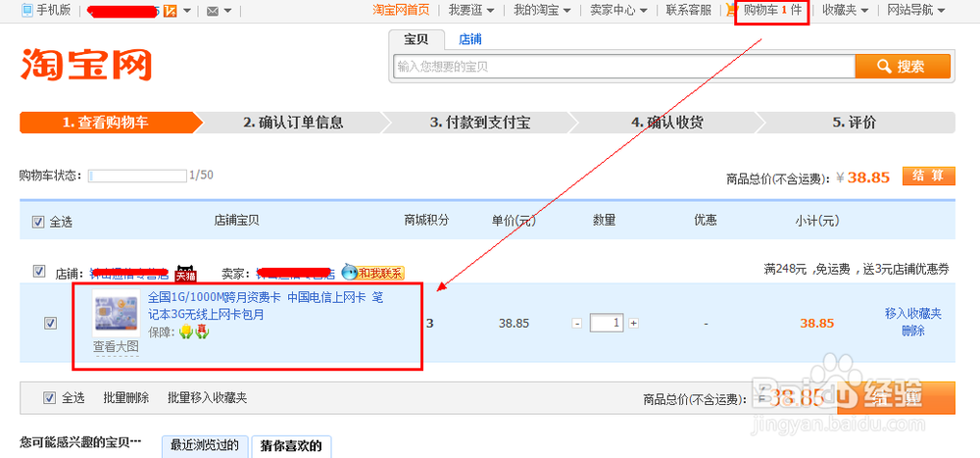Click the 满248元 免运费 promotion text

[x=857, y=270]
